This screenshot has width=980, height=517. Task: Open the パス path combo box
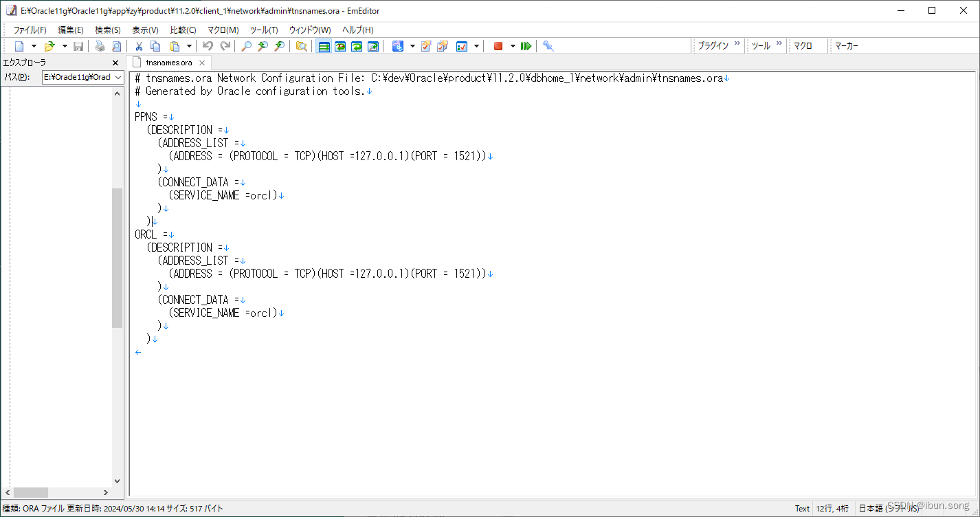[82, 77]
